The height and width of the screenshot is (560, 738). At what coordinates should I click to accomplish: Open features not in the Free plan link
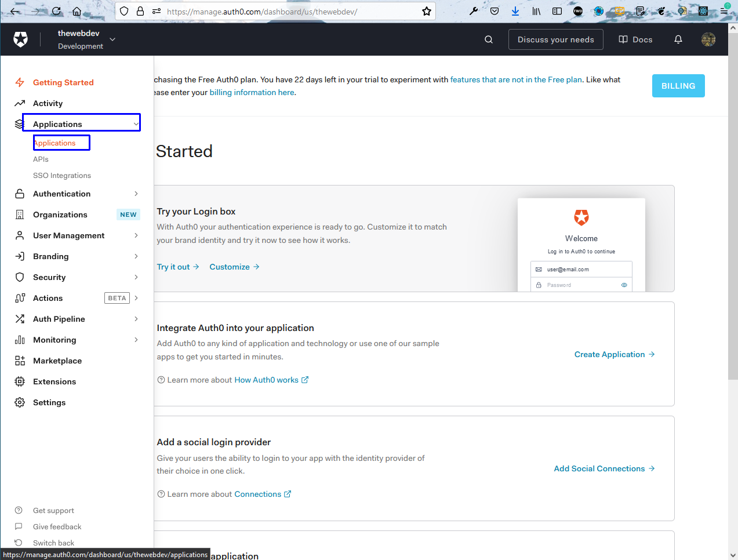coord(516,79)
